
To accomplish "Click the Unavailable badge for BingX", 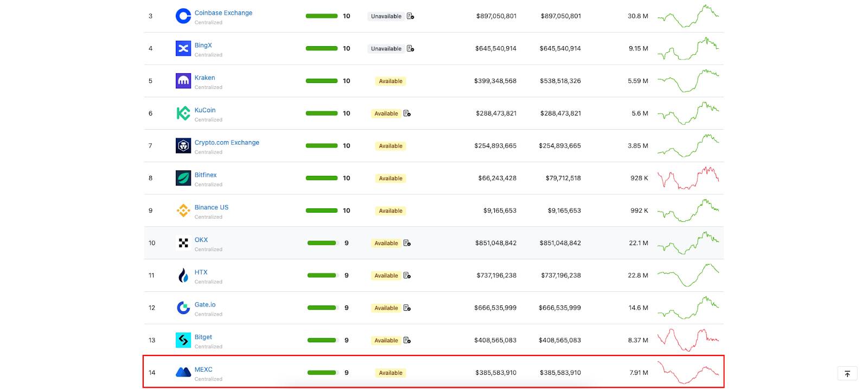I will [386, 49].
